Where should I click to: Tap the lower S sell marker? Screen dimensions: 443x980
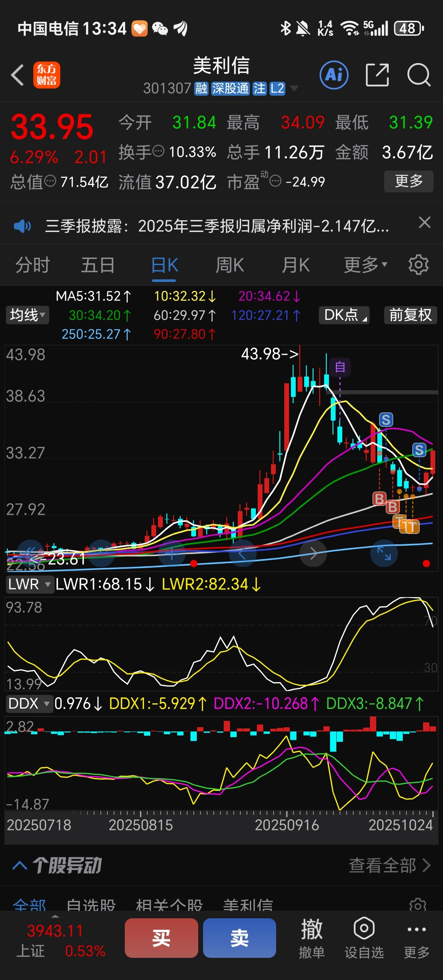click(419, 450)
